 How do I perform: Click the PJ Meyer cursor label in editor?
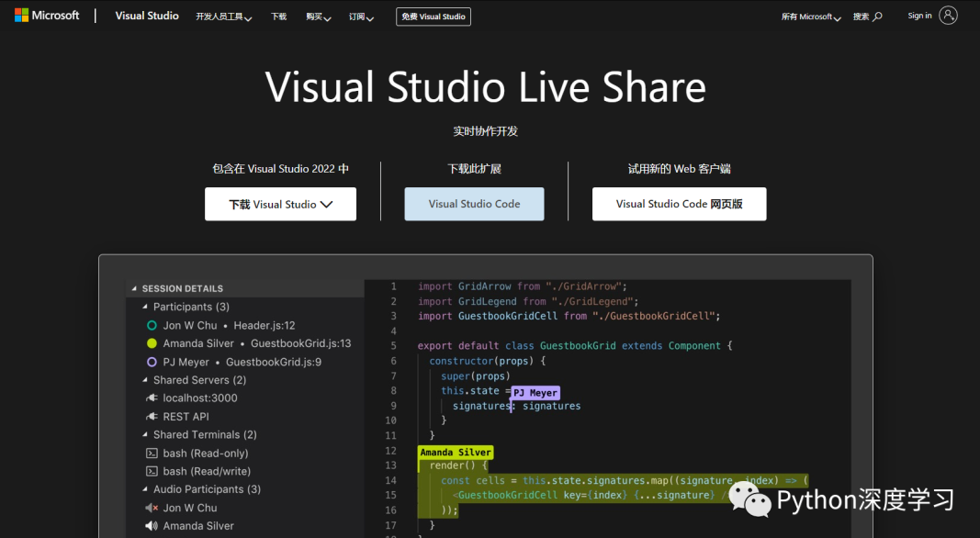535,393
